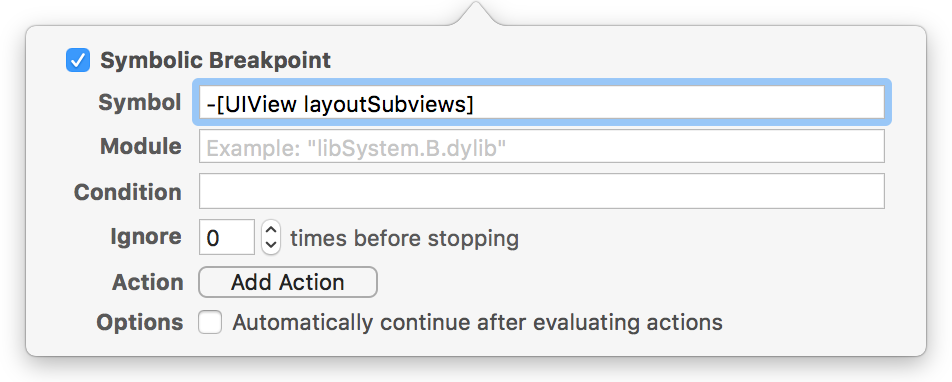
Task: Click Add Action button
Action: 288,282
